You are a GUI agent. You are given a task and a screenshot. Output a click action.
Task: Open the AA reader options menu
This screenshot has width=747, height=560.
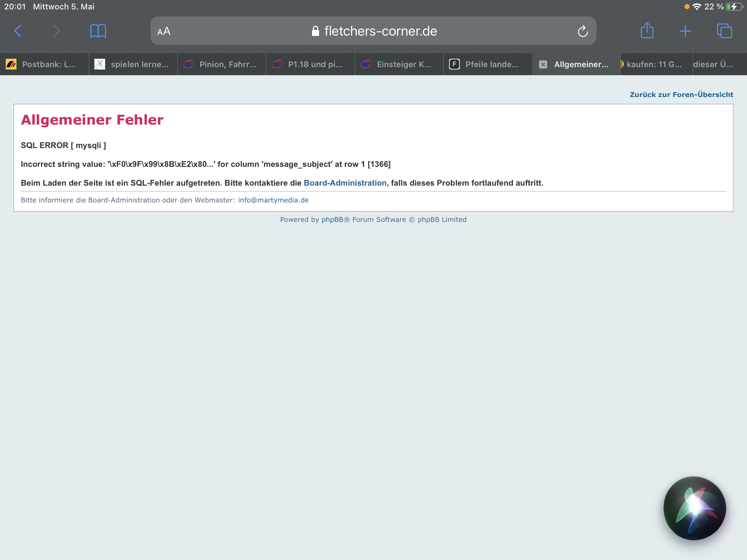click(x=164, y=32)
